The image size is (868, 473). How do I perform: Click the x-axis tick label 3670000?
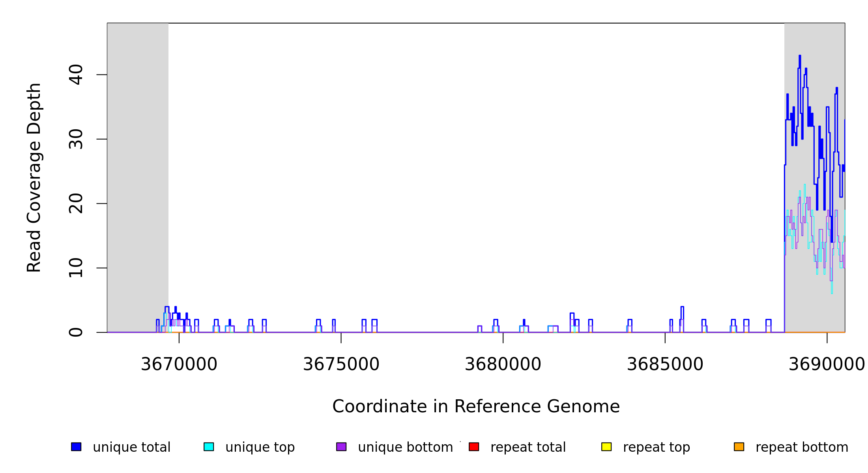pos(179,364)
